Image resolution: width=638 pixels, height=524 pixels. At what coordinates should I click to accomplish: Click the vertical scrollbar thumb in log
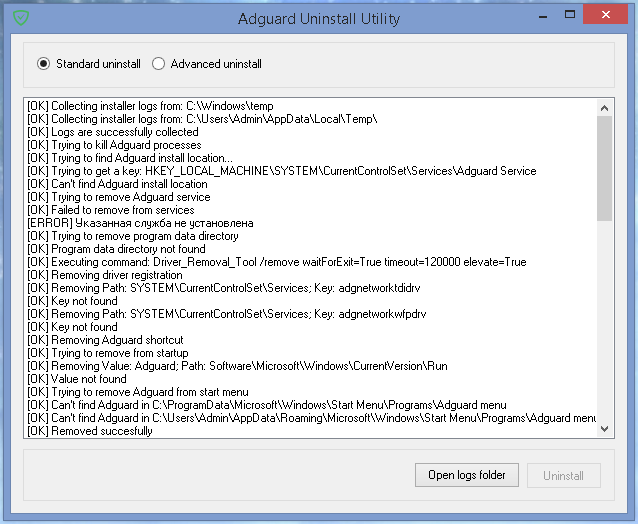click(x=605, y=168)
